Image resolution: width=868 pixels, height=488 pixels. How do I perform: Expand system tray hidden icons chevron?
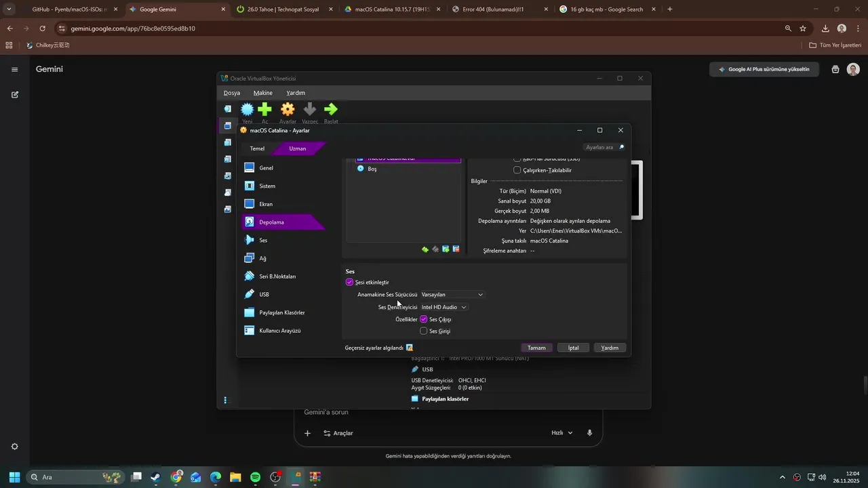click(783, 477)
